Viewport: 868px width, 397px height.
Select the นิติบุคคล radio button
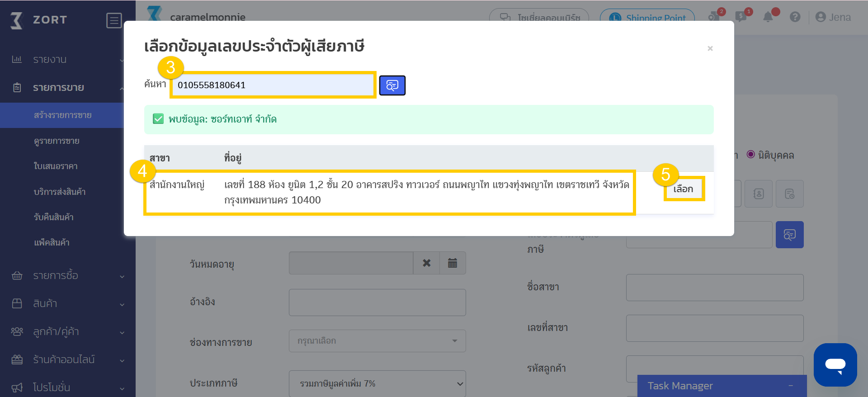tap(751, 155)
